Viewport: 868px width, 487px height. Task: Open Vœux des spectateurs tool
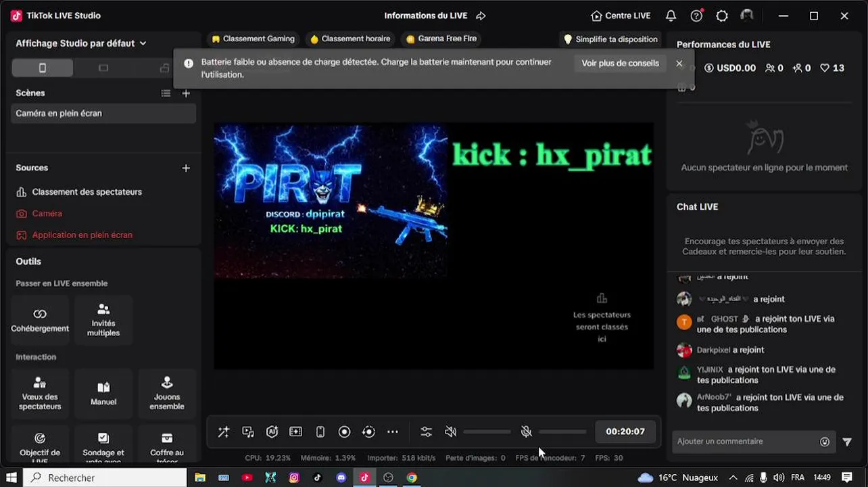click(40, 394)
